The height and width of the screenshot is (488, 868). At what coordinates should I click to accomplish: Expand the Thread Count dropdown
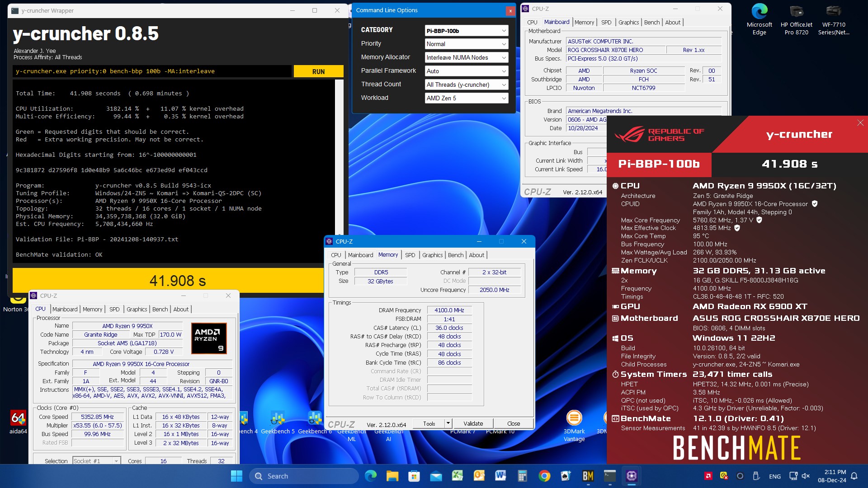click(466, 84)
